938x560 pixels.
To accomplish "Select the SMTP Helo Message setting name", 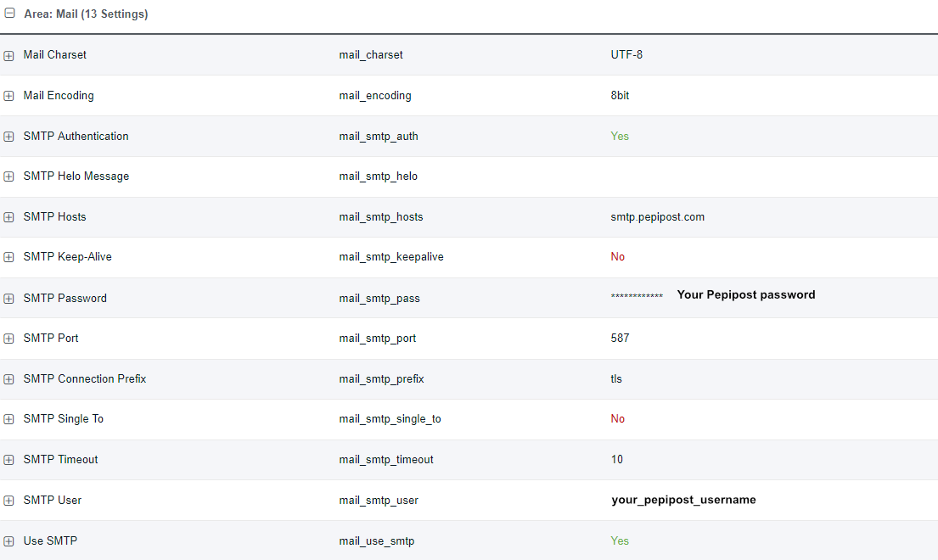I will (76, 176).
